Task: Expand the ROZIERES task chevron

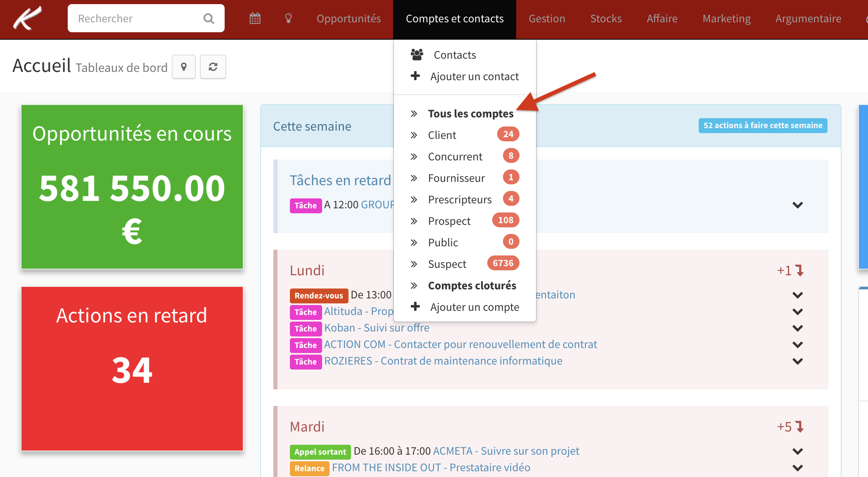Action: (797, 361)
